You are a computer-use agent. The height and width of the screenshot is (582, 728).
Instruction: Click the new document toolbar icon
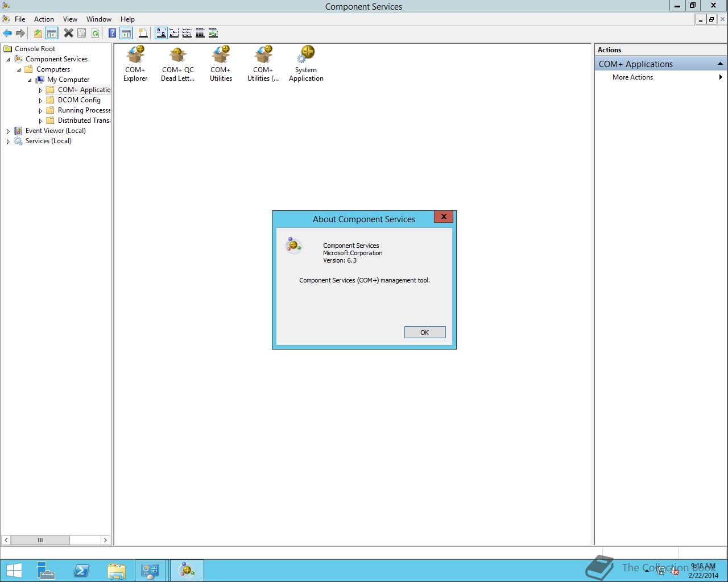(x=143, y=33)
